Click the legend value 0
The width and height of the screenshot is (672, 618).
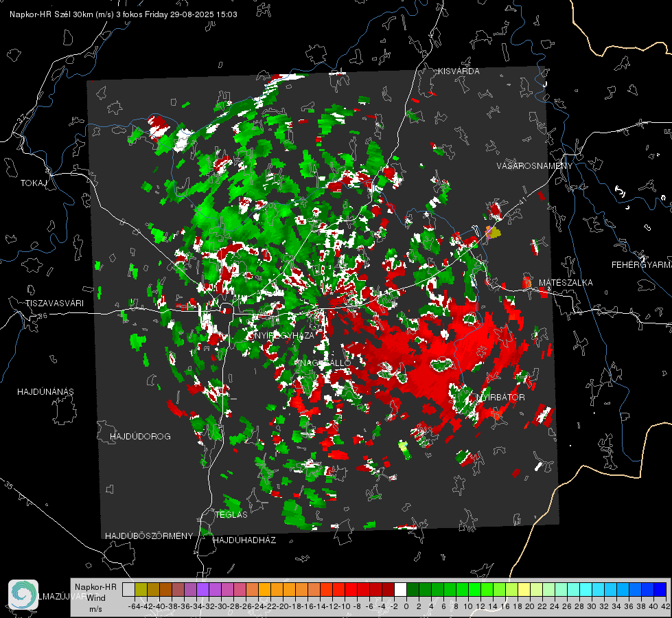pos(406,606)
